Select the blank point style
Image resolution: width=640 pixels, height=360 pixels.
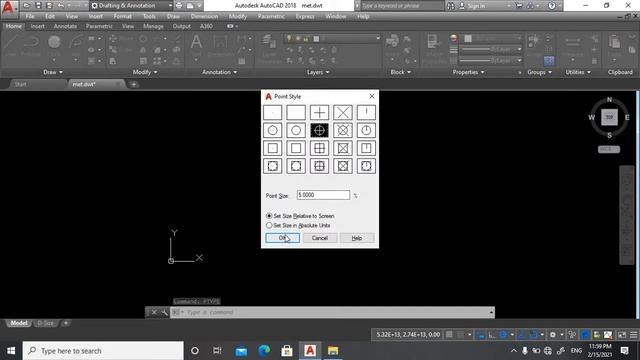296,112
